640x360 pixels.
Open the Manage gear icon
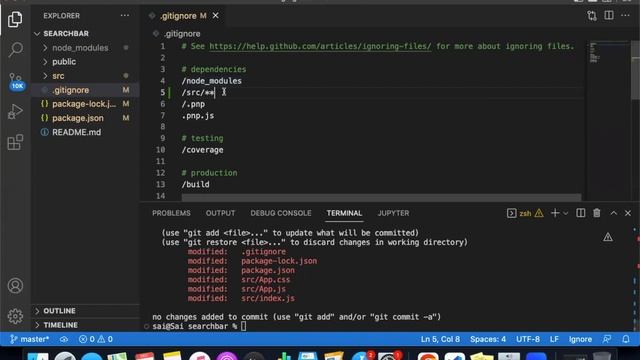click(15, 316)
